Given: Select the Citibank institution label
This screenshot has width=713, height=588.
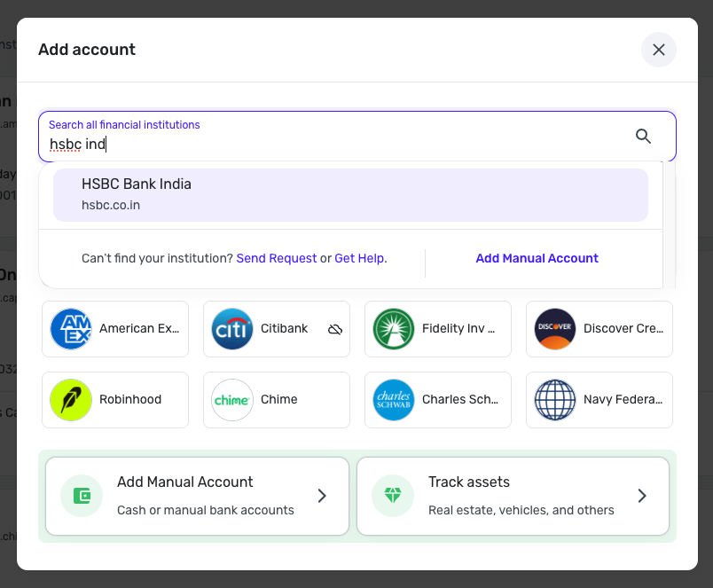Looking at the screenshot, I should [x=284, y=328].
